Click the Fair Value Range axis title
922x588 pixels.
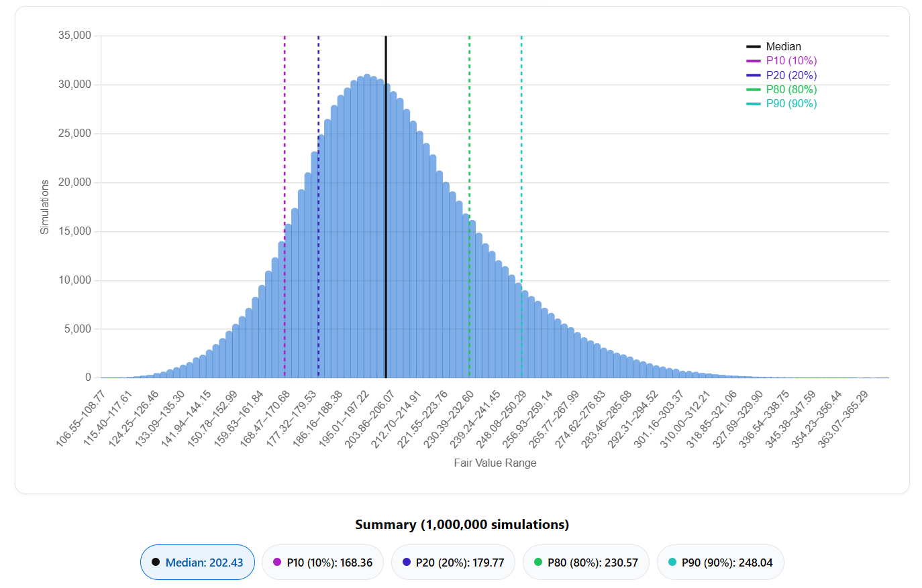point(495,463)
